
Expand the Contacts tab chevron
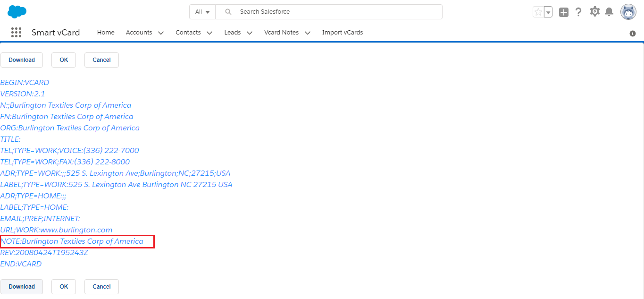coord(209,33)
